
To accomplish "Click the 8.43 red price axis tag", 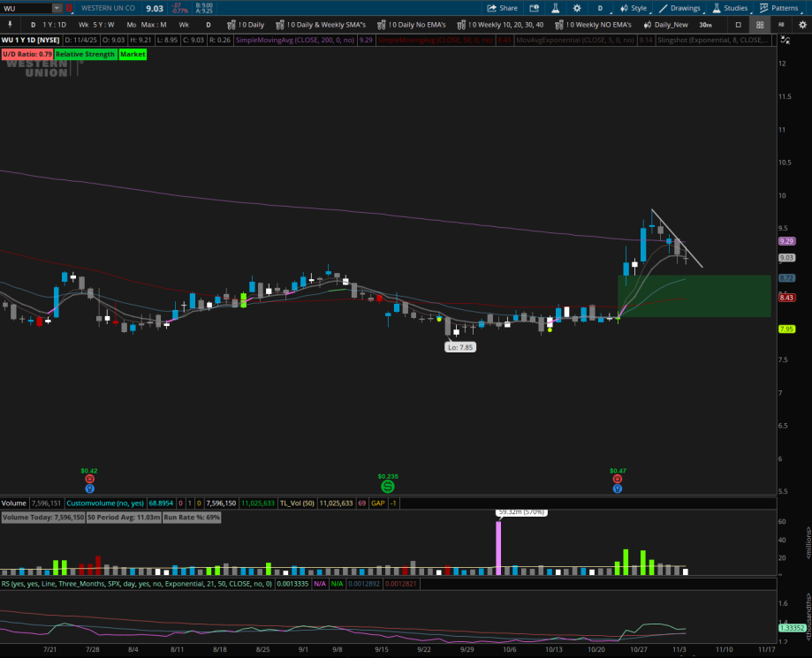I will 786,298.
